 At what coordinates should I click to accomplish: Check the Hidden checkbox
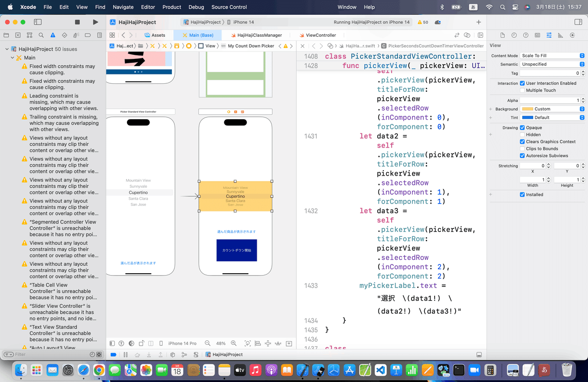pyautogui.click(x=522, y=134)
